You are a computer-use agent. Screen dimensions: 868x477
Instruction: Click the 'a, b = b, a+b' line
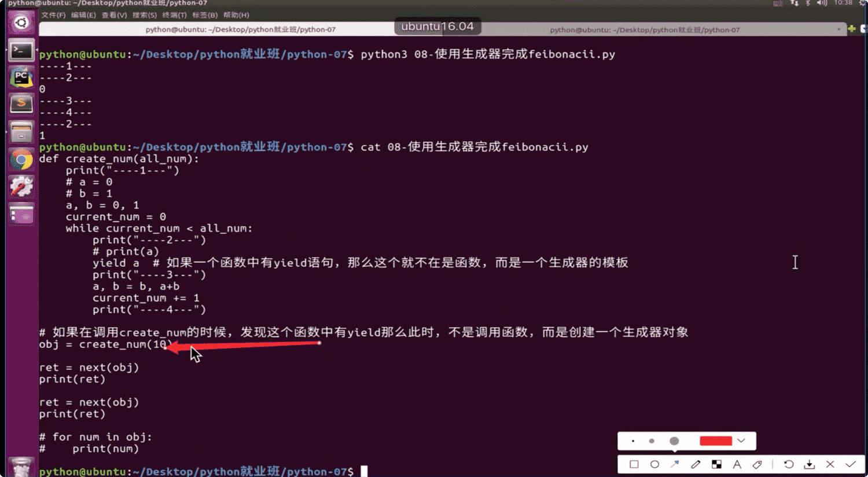tap(136, 287)
